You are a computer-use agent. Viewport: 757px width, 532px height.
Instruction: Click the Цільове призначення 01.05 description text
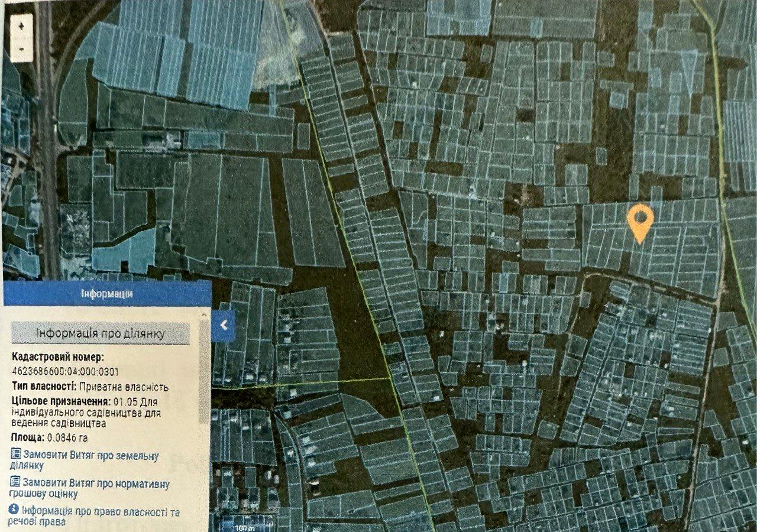click(86, 413)
